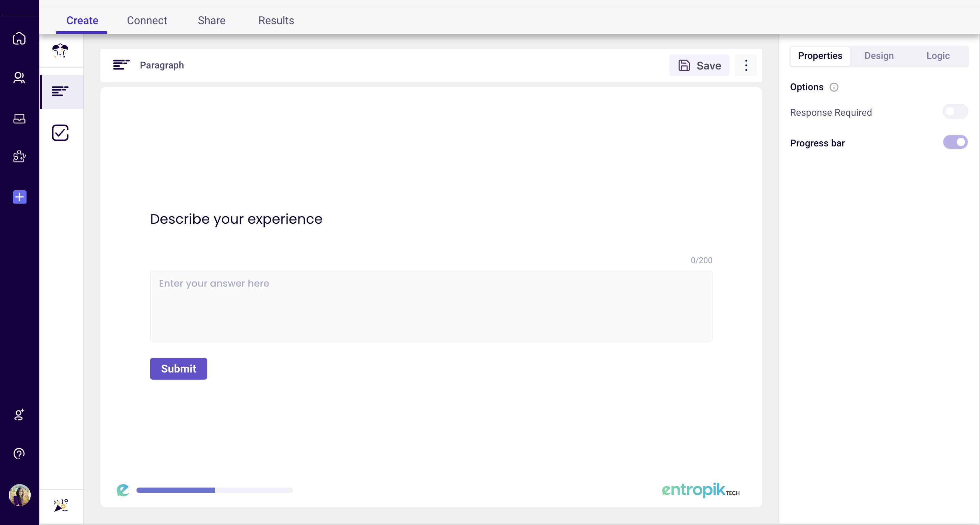Click the 0/200 character counter
980x525 pixels.
pos(701,260)
